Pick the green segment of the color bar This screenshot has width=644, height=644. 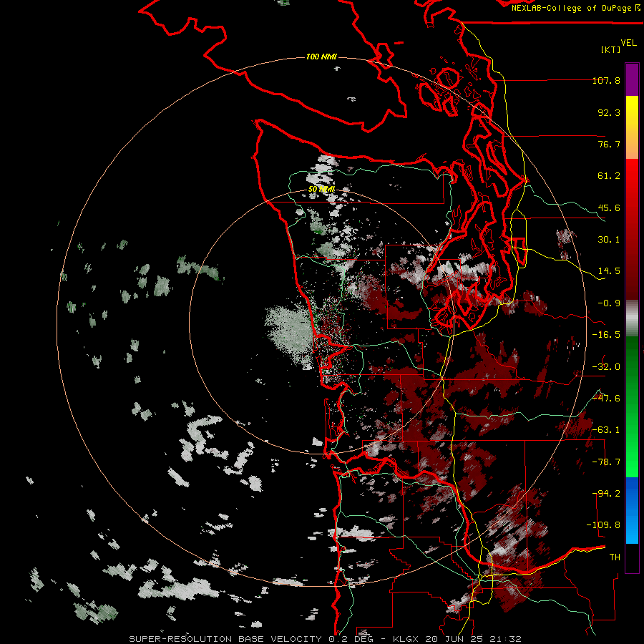click(x=632, y=406)
